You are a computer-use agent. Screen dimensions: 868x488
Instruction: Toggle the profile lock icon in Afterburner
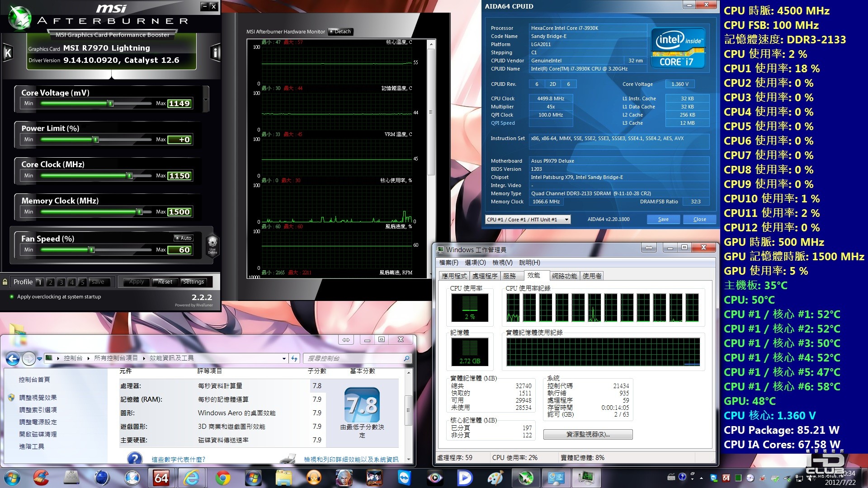[x=5, y=282]
